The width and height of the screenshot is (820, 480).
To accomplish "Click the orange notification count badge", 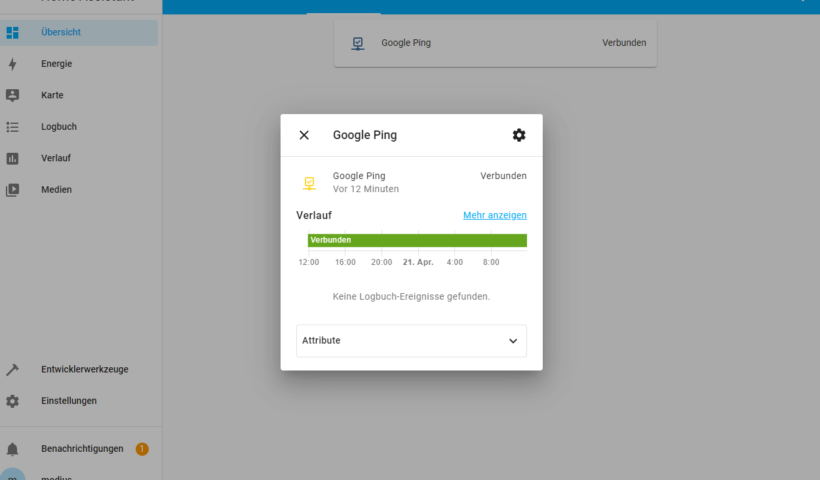I will (142, 449).
